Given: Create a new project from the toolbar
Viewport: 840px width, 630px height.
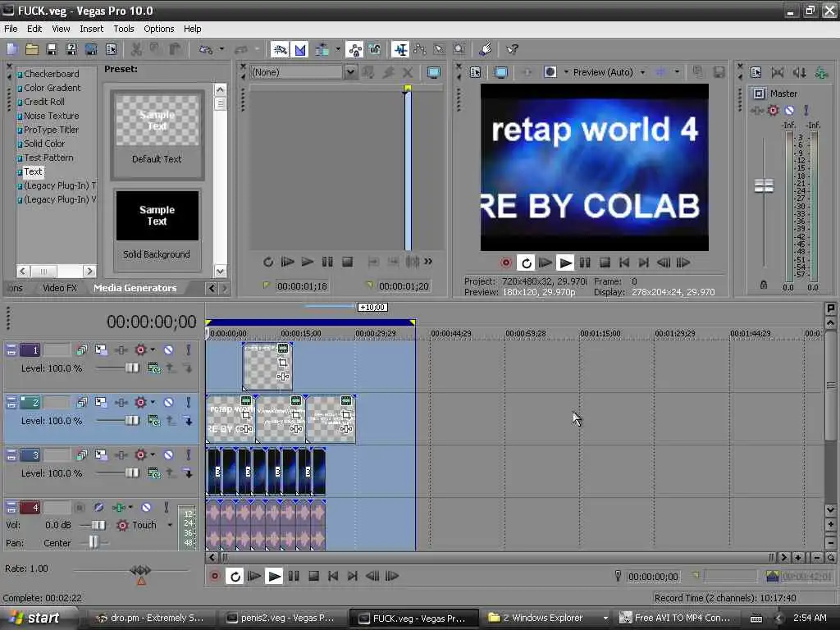Looking at the screenshot, I should point(11,50).
